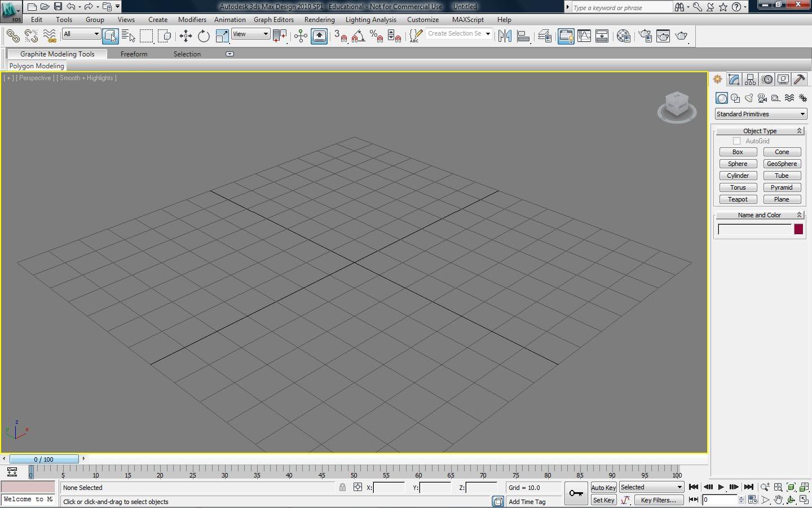The image size is (812, 508).
Task: Open the Curve Editor
Action: [x=584, y=36]
